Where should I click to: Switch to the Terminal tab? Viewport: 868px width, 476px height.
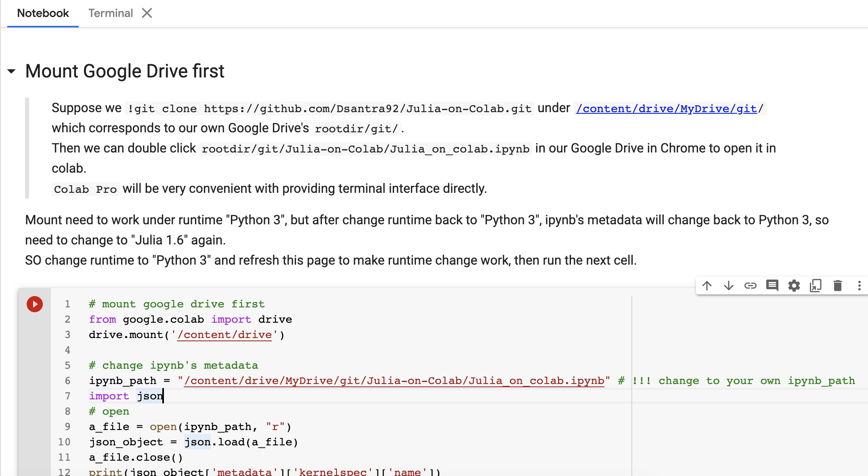(x=110, y=13)
